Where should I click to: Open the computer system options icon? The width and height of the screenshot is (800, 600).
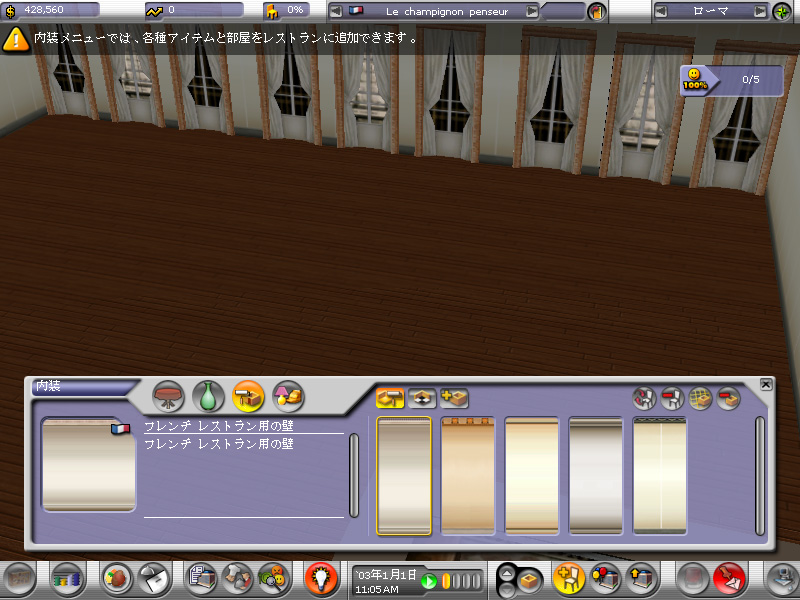pos(781,579)
